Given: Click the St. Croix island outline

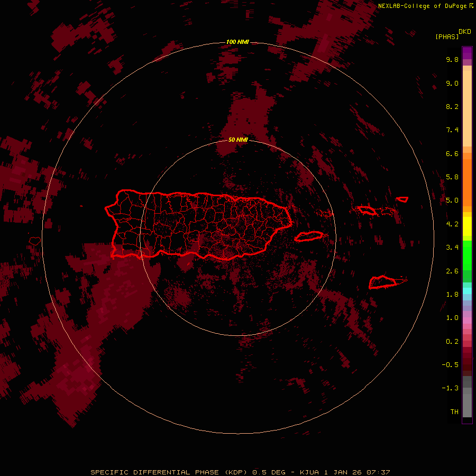Looking at the screenshot, I should pyautogui.click(x=383, y=282).
